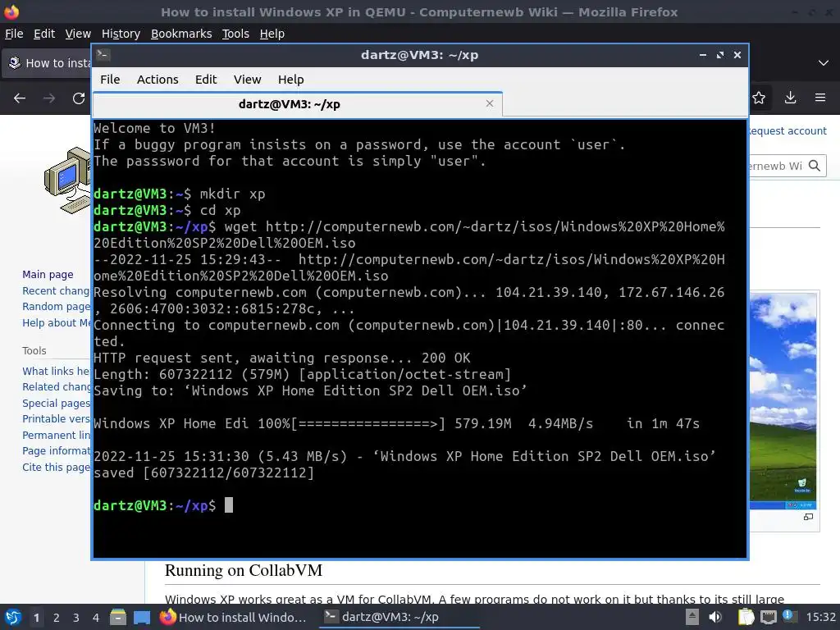The height and width of the screenshot is (630, 840).
Task: Select dartz@VM3 terminal taskbar entry
Action: coord(399,617)
